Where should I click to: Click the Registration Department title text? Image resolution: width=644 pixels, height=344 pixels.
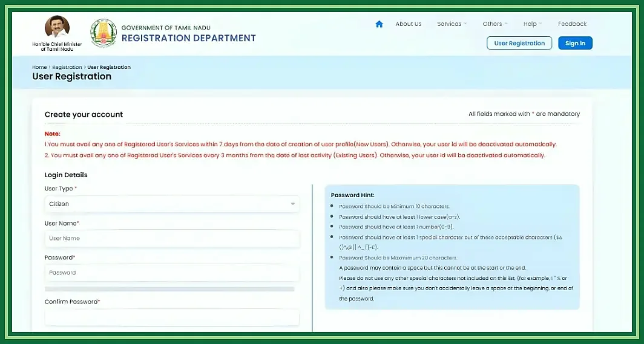188,38
